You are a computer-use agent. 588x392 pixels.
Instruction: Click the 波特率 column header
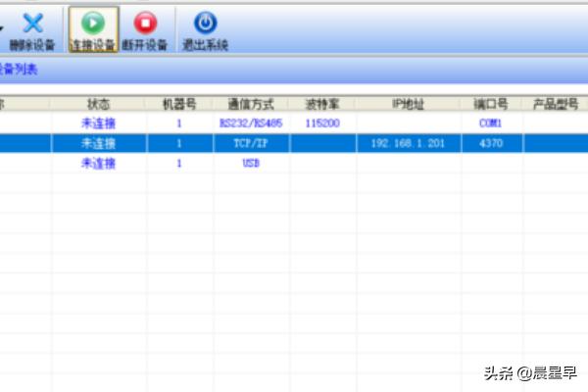coord(322,103)
